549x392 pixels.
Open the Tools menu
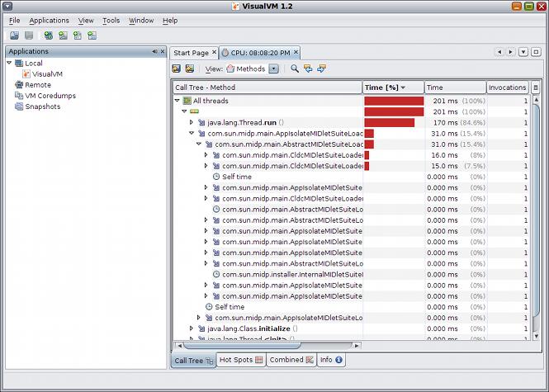coord(111,20)
